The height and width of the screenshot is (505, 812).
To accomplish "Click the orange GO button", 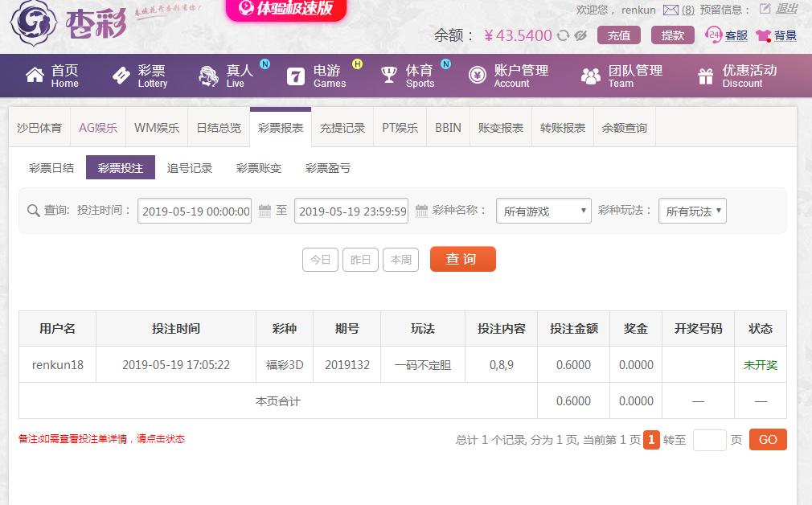I will 768,439.
